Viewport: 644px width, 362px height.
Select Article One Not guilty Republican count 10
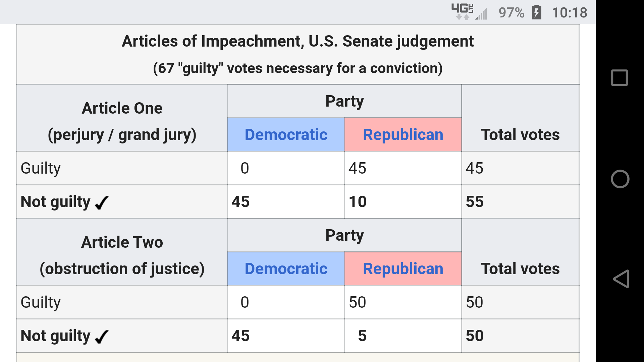[x=358, y=202]
